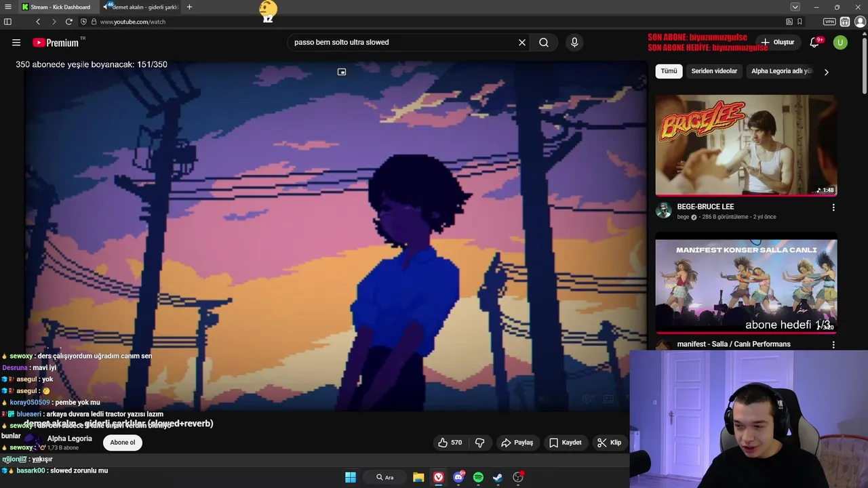Image resolution: width=868 pixels, height=488 pixels.
Task: View site security lock info
Action: (x=94, y=22)
